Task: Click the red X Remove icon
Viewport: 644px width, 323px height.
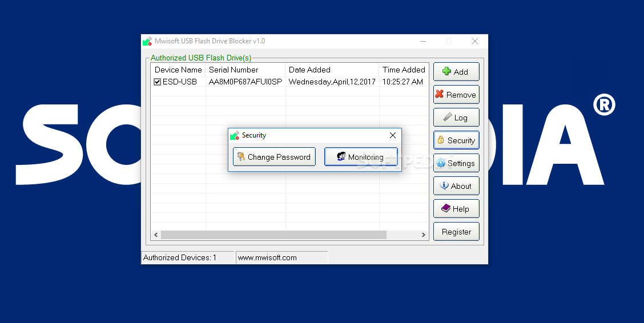Action: 440,94
